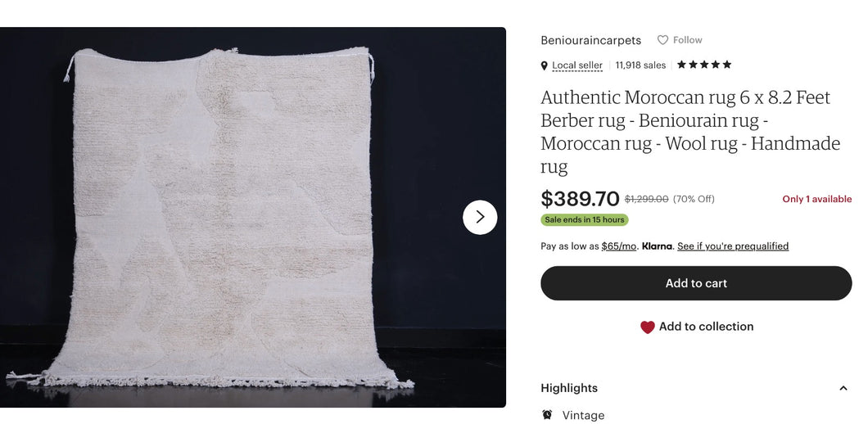Click the red heart collection icon
This screenshot has width=868, height=424.
pos(648,327)
